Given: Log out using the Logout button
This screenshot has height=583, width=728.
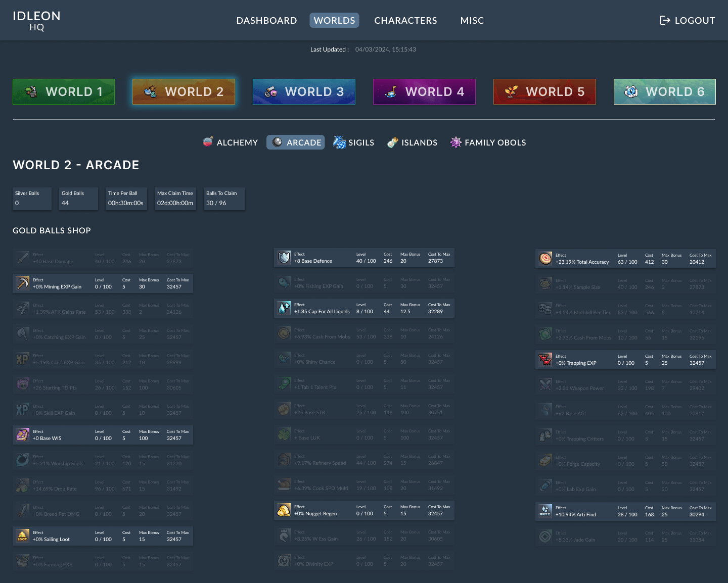Looking at the screenshot, I should point(688,21).
